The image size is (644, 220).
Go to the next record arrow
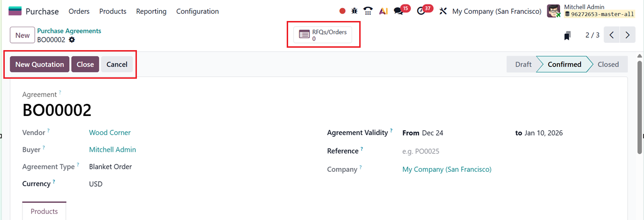tap(628, 35)
